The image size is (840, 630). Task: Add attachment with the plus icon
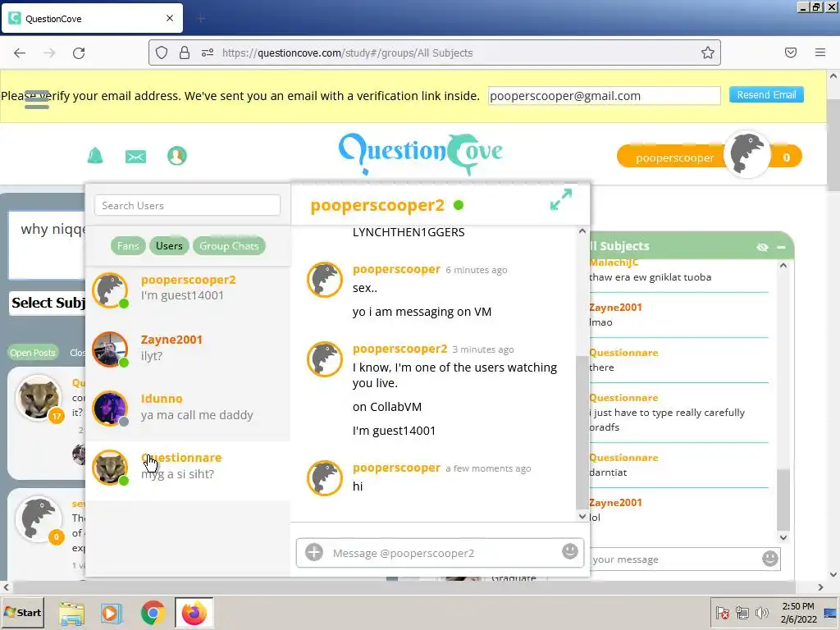click(314, 552)
